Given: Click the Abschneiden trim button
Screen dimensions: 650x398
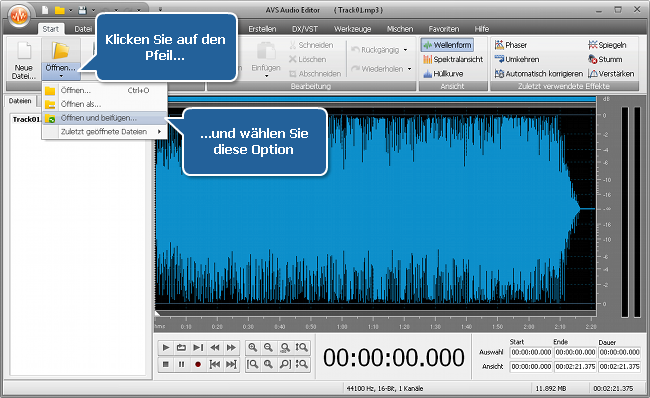Looking at the screenshot, I should point(315,73).
